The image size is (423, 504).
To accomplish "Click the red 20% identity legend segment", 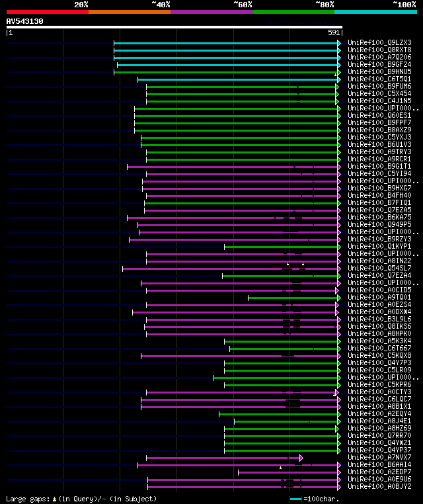I will [48, 12].
